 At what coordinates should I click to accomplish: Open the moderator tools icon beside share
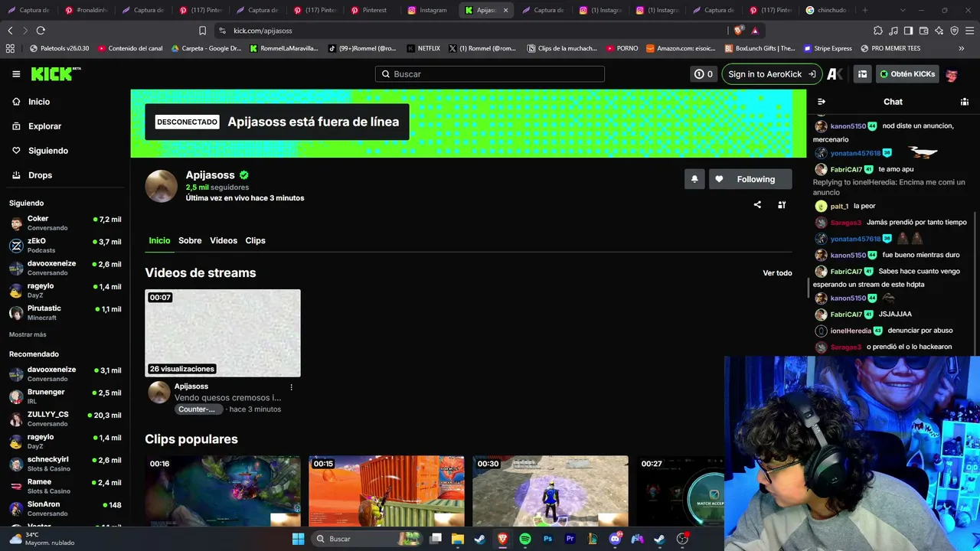pos(782,205)
